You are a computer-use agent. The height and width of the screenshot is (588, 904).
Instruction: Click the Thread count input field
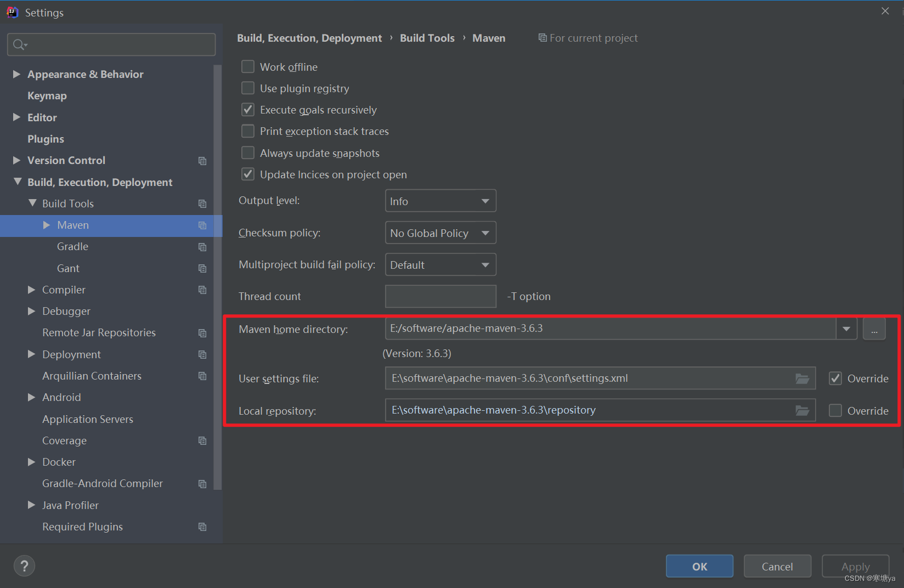440,296
